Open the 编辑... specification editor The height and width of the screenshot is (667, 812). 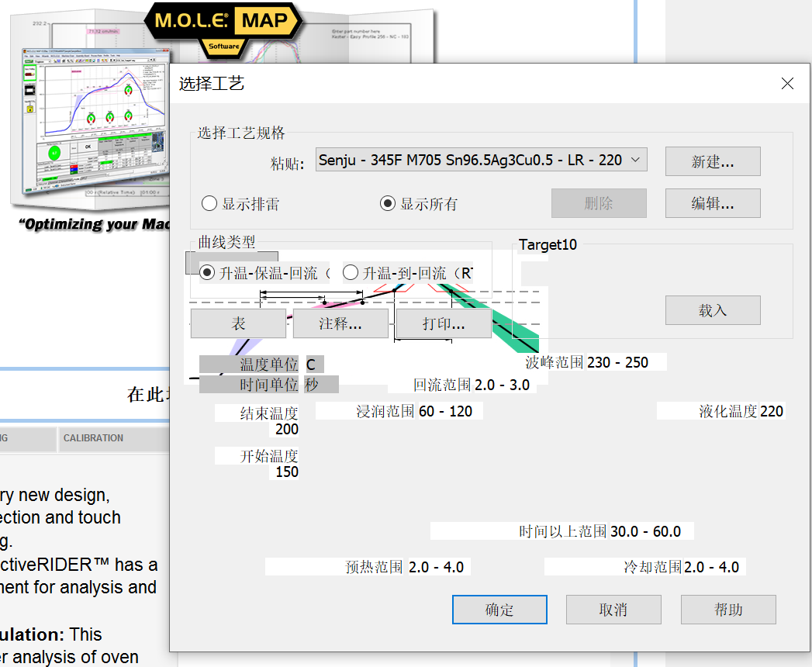click(x=712, y=204)
